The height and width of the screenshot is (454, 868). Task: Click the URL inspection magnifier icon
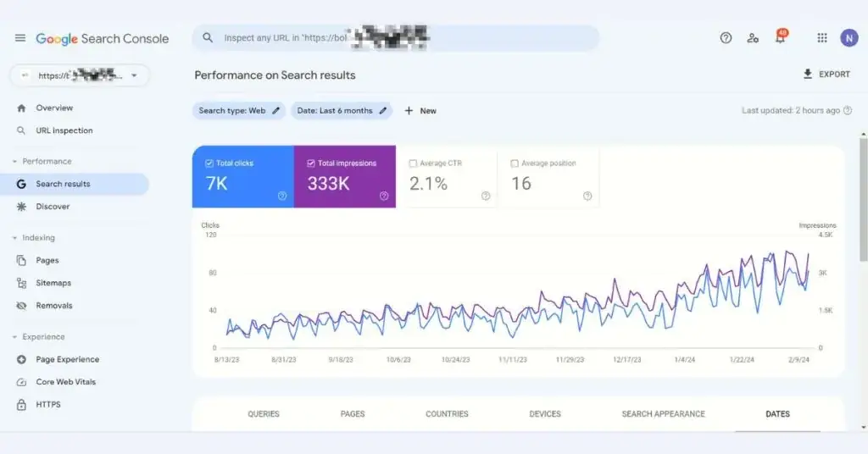pos(21,130)
